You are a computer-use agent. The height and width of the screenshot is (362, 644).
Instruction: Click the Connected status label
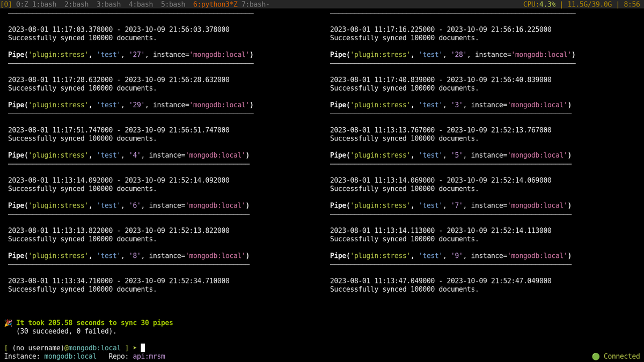point(621,356)
